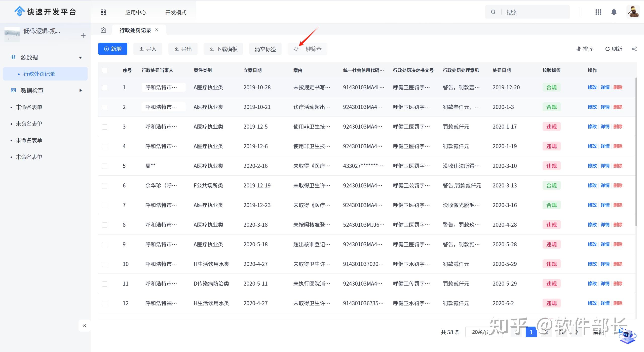
Task: Click the home icon beside the tab bar
Action: pyautogui.click(x=103, y=30)
